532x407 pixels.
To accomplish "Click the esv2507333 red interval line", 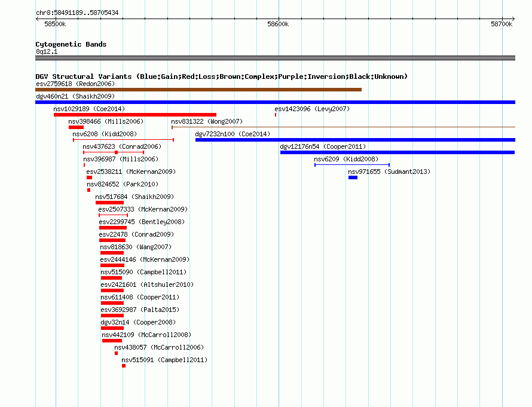I will tap(114, 215).
